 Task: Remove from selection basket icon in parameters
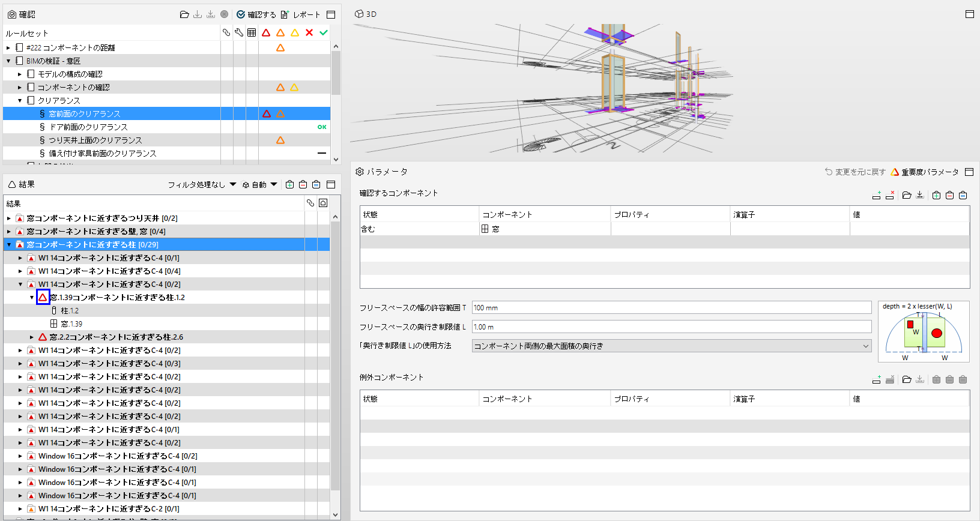click(x=949, y=195)
